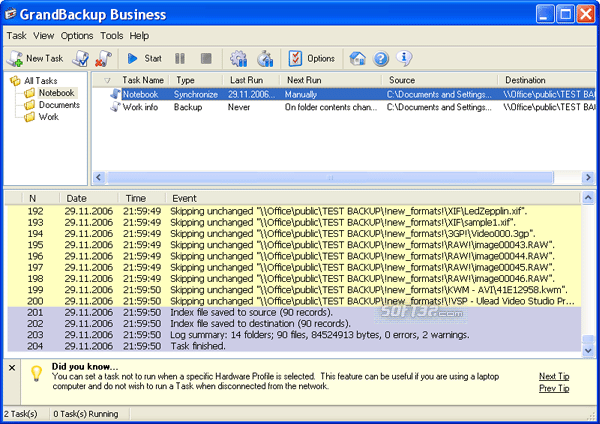Click the Next Tip link
This screenshot has height=424, width=600.
tap(554, 377)
